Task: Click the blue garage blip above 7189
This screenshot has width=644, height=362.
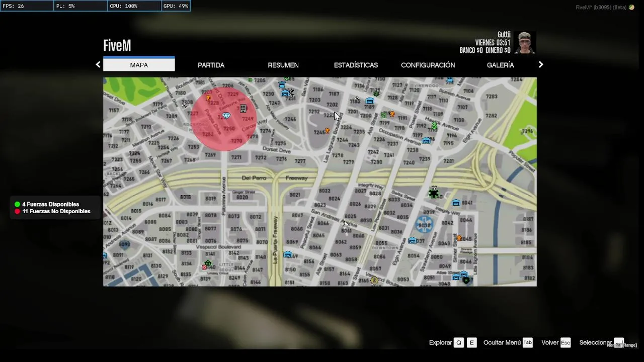Action: pyautogui.click(x=370, y=101)
